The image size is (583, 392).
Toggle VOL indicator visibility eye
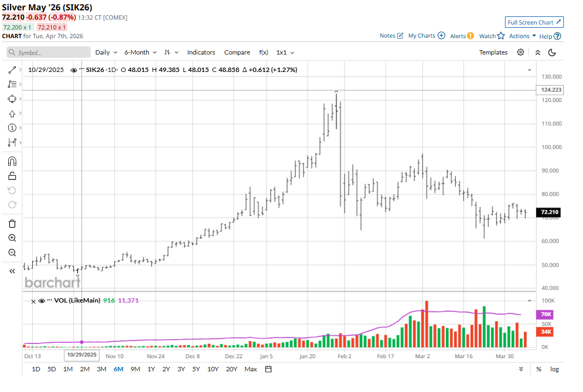(x=41, y=301)
